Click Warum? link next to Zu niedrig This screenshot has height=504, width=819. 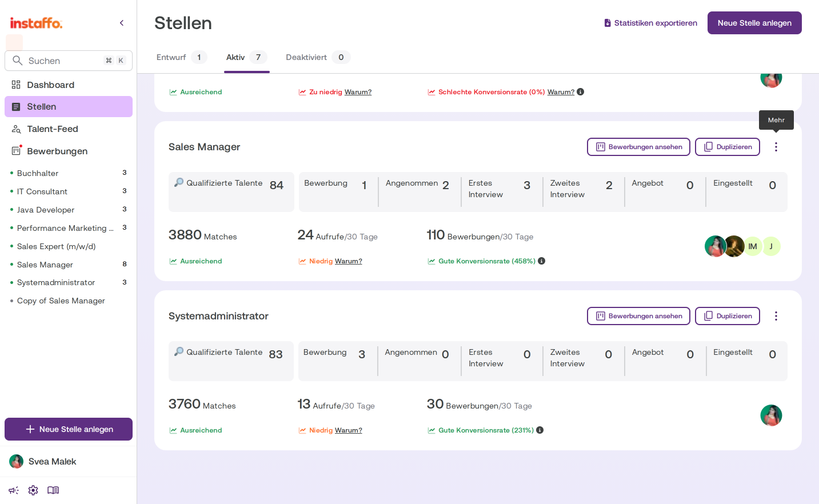(x=358, y=92)
